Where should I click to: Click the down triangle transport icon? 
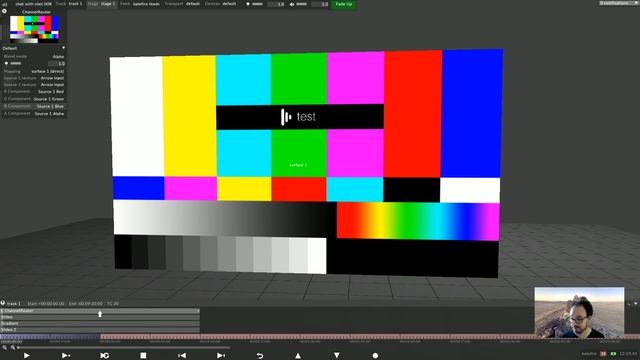(x=337, y=356)
